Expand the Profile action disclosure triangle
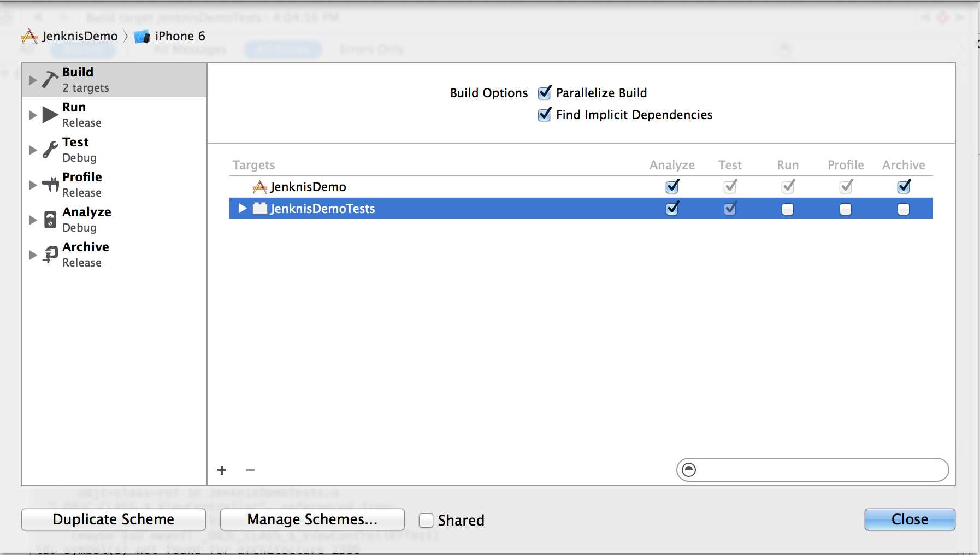The width and height of the screenshot is (980, 555). coord(33,185)
